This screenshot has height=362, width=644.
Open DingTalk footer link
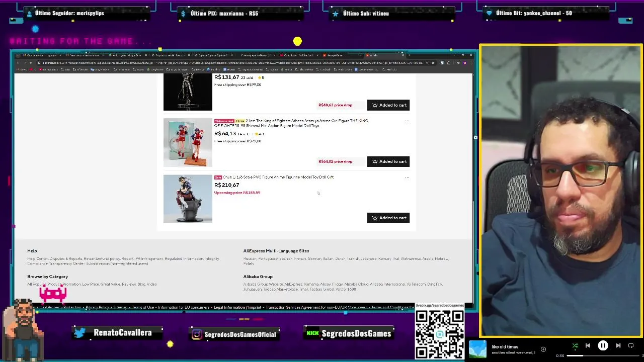point(435,285)
